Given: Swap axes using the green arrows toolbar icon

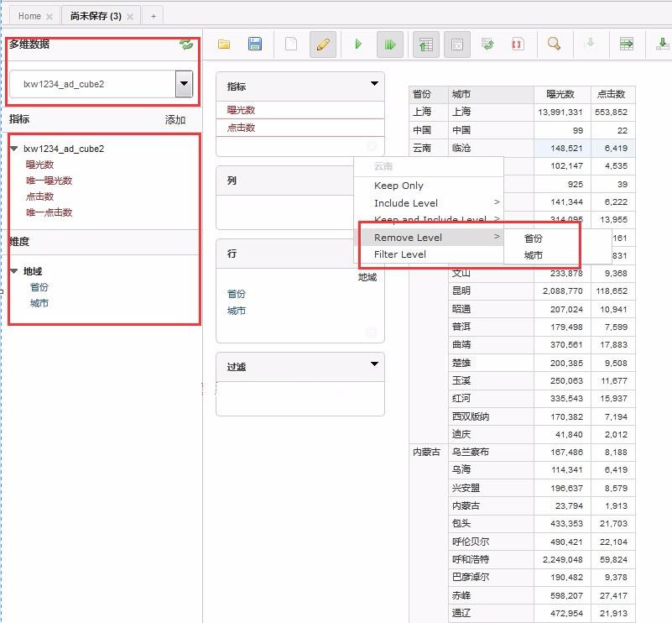Looking at the screenshot, I should pos(487,44).
